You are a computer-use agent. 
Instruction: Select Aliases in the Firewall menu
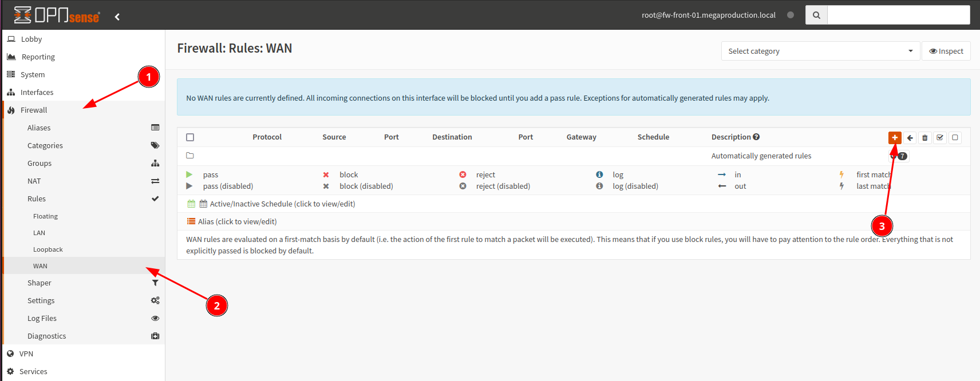pos(39,128)
